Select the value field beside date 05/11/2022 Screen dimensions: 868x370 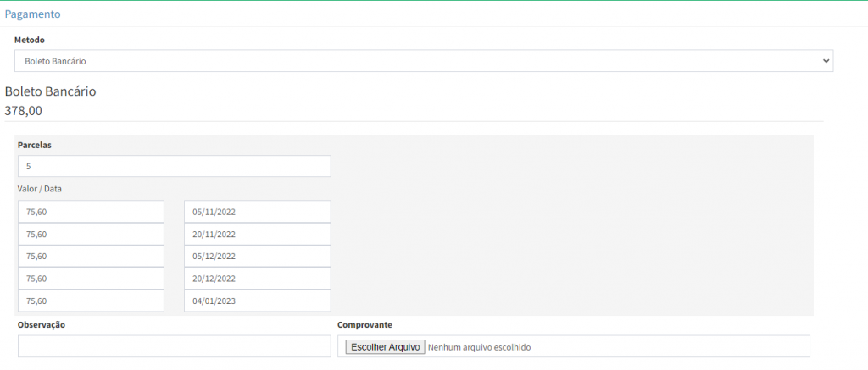91,212
